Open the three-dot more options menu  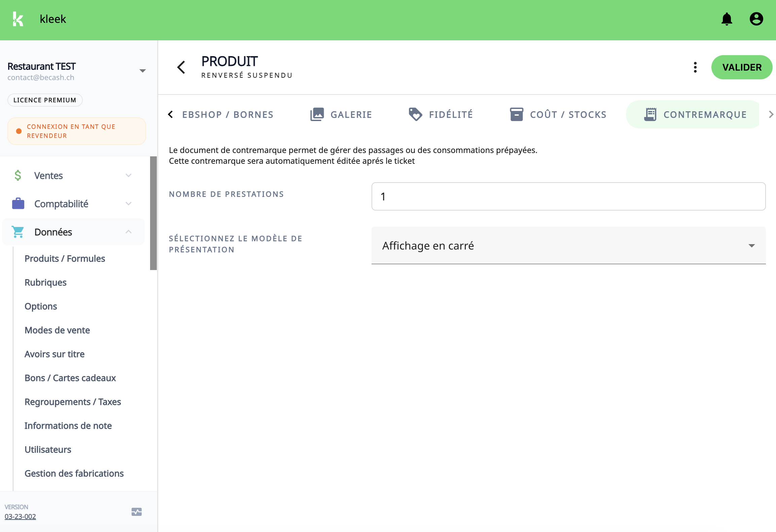[x=695, y=67]
